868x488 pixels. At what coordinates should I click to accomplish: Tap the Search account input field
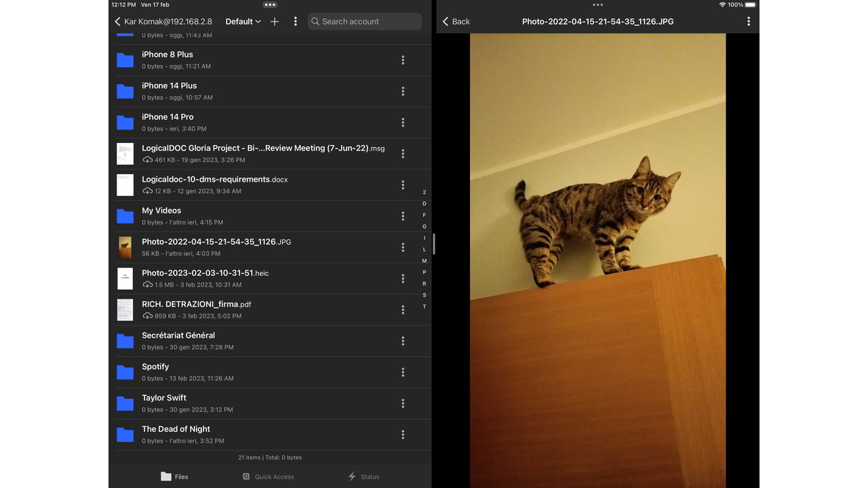(365, 21)
